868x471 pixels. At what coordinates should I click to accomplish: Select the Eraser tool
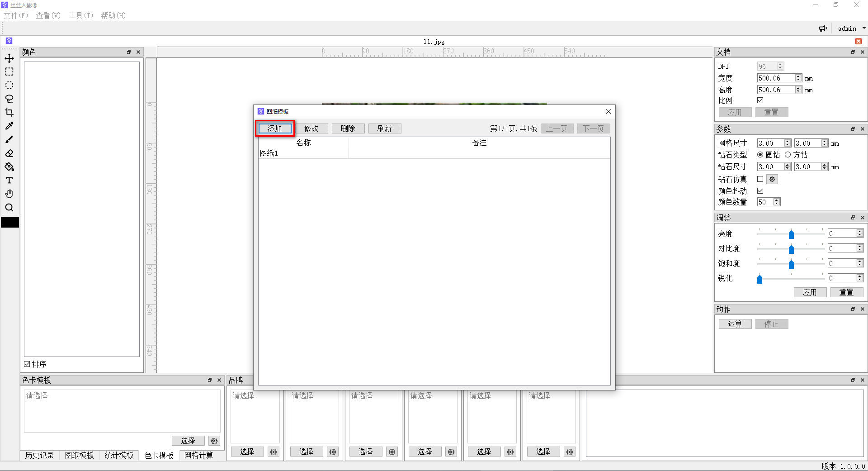pyautogui.click(x=9, y=153)
